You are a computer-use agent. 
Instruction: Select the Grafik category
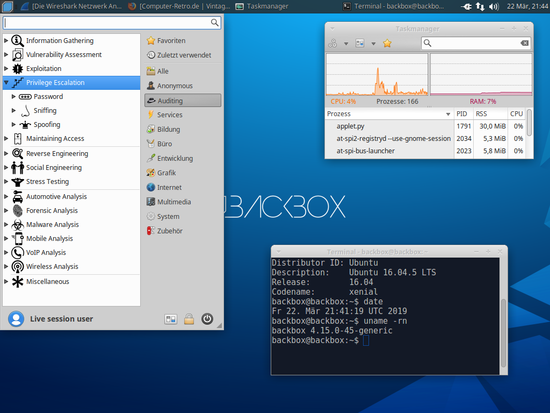pos(183,173)
